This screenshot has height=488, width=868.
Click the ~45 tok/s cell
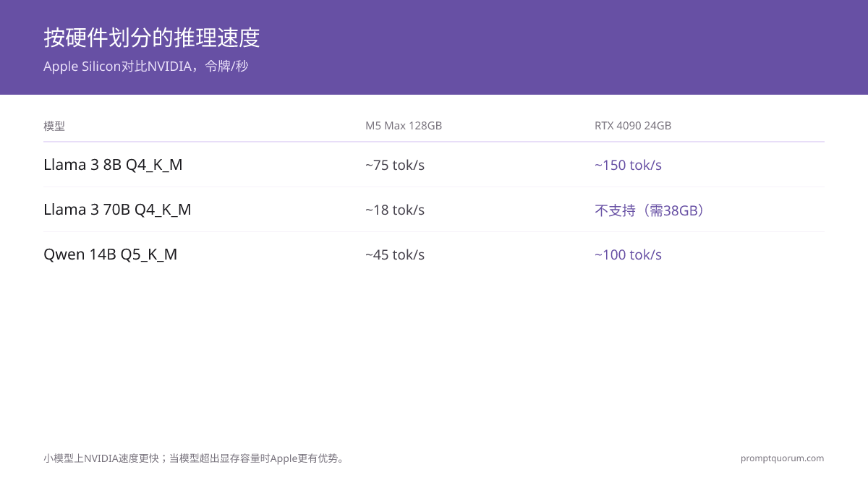(395, 254)
